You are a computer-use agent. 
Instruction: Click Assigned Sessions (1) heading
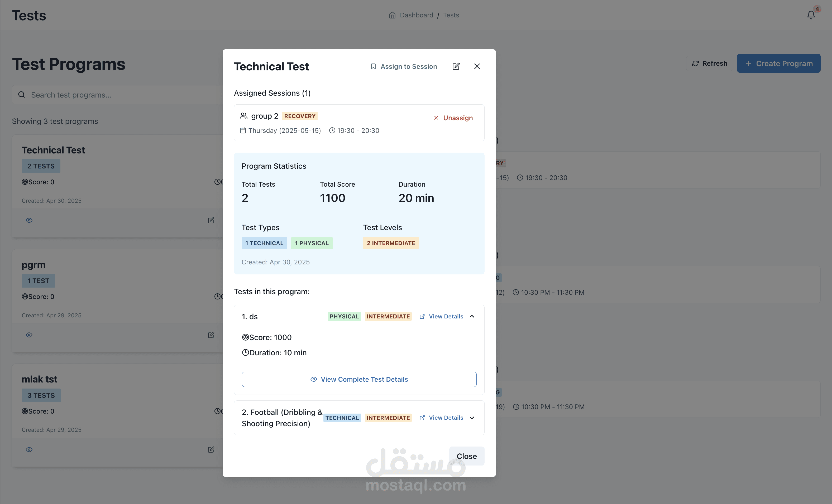pos(272,93)
